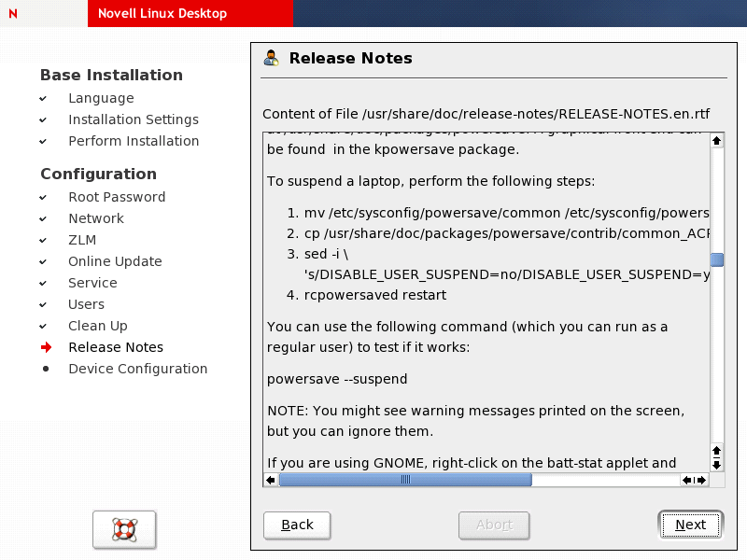Click horizontal scrollbar track right of thumb

[x=606, y=480]
